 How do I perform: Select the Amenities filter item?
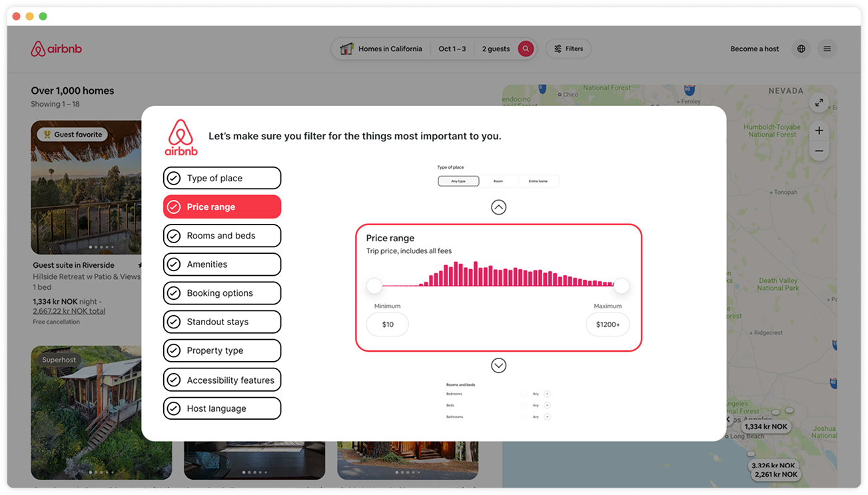(x=222, y=264)
